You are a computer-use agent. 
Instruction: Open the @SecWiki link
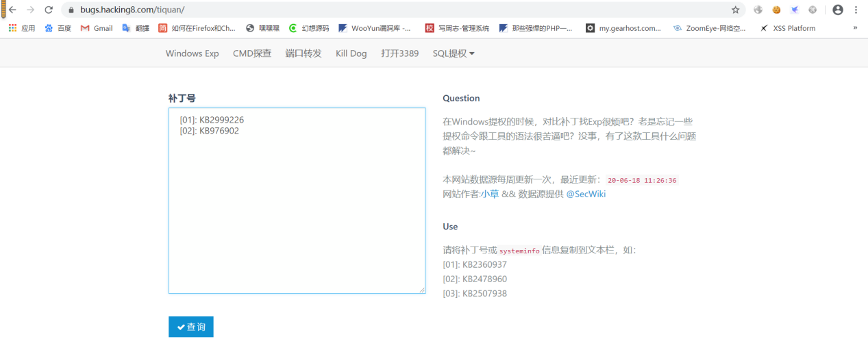586,194
